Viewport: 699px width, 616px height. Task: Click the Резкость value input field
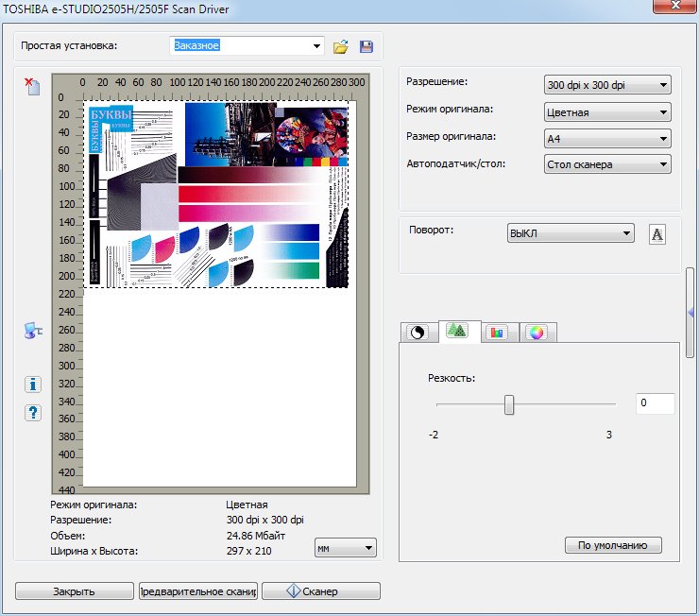click(655, 403)
